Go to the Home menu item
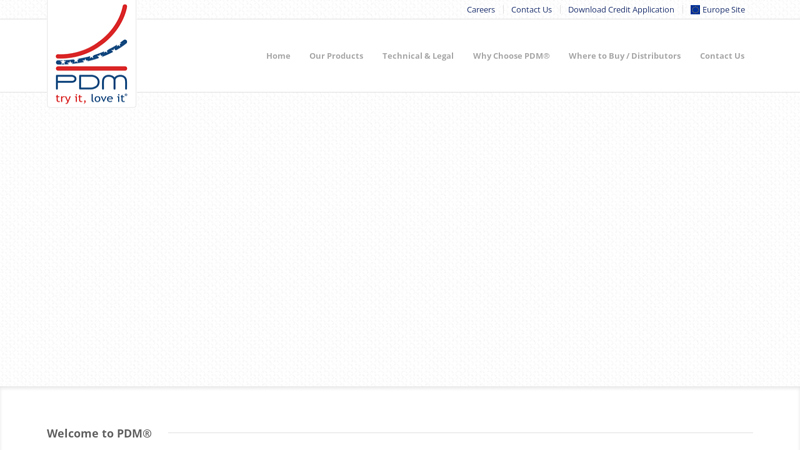 (x=278, y=56)
